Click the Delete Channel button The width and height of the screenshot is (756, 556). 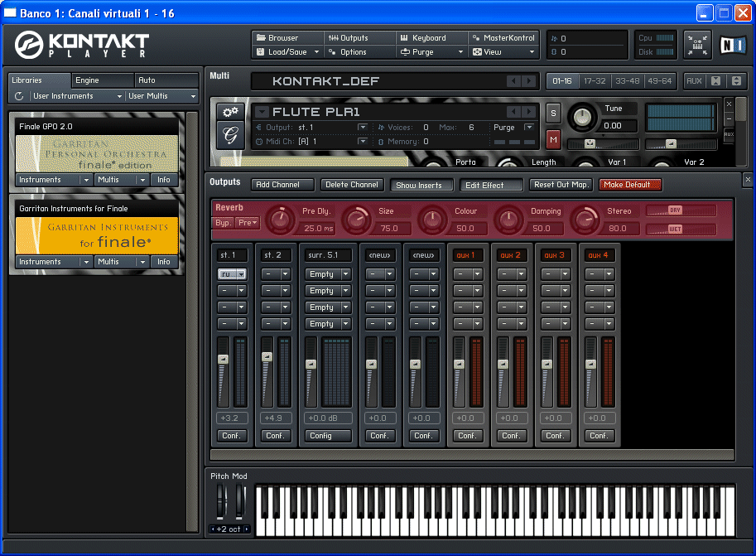pos(352,185)
